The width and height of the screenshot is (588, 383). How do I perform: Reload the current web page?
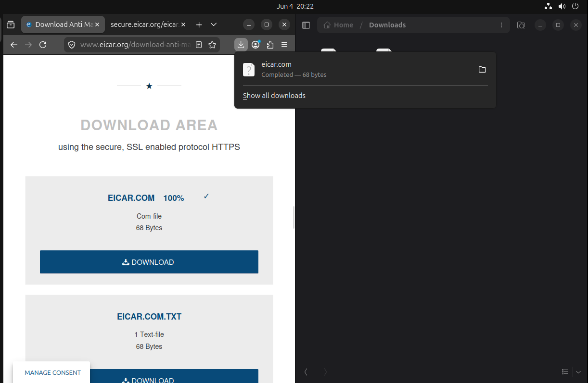click(43, 45)
